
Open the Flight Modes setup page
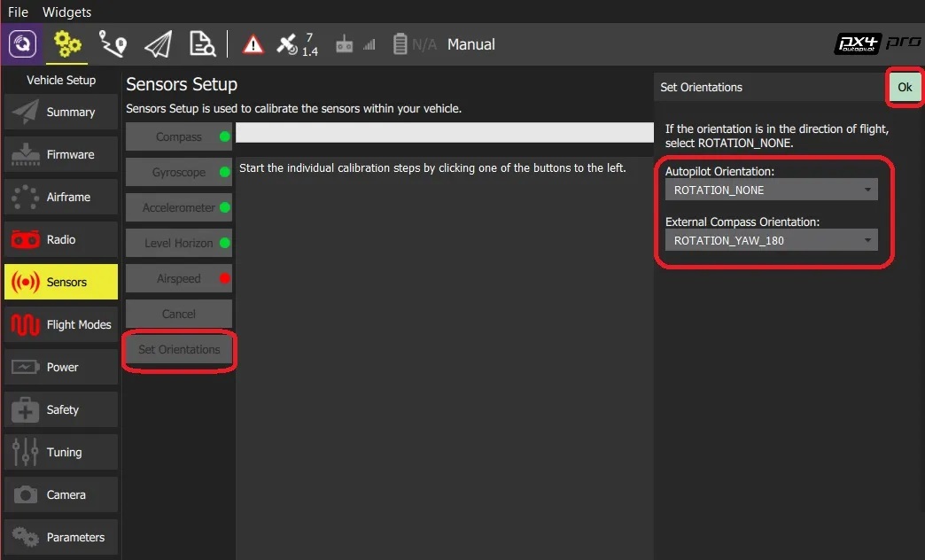pos(61,324)
